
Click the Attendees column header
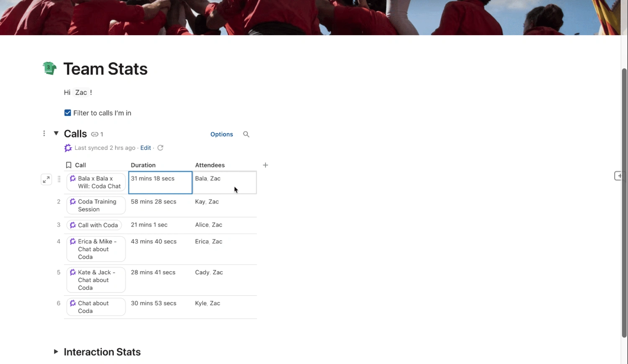tap(210, 165)
